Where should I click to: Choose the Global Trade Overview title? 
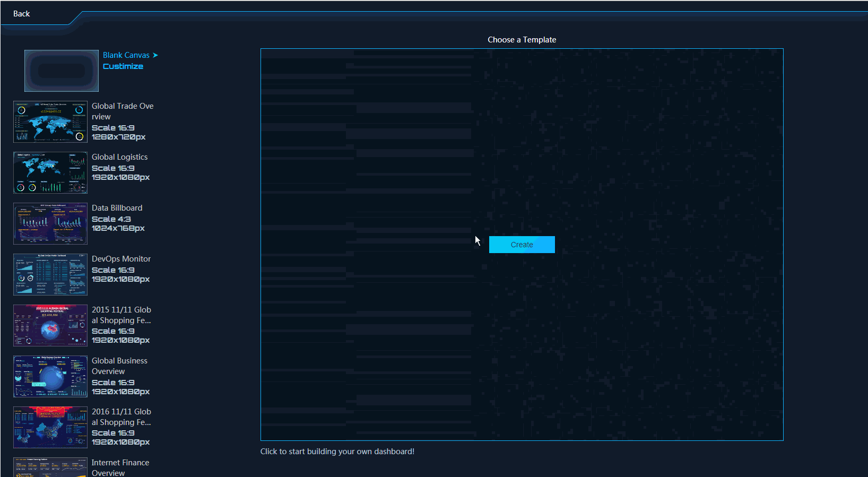pos(123,111)
